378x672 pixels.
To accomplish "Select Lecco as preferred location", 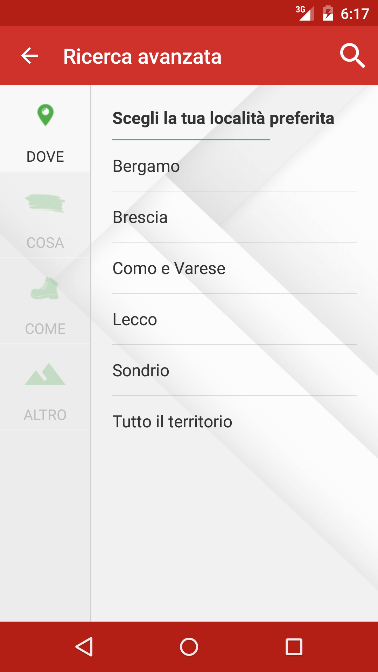I will pos(234,319).
